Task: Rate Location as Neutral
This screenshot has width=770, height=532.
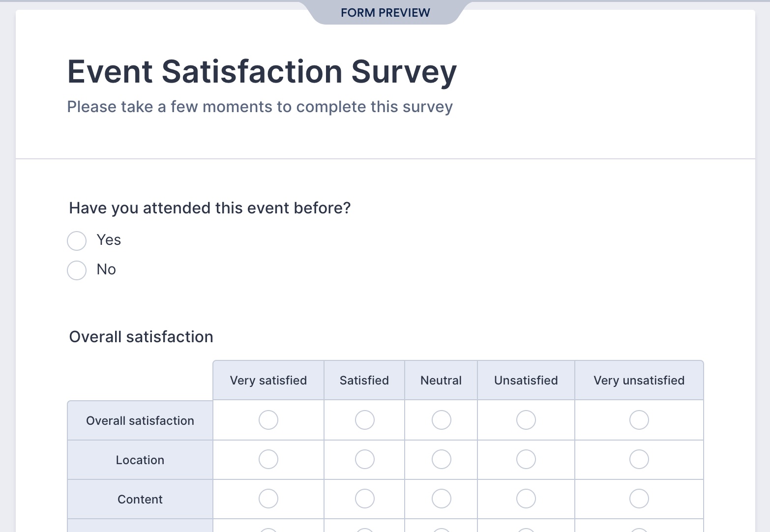Action: coord(442,459)
